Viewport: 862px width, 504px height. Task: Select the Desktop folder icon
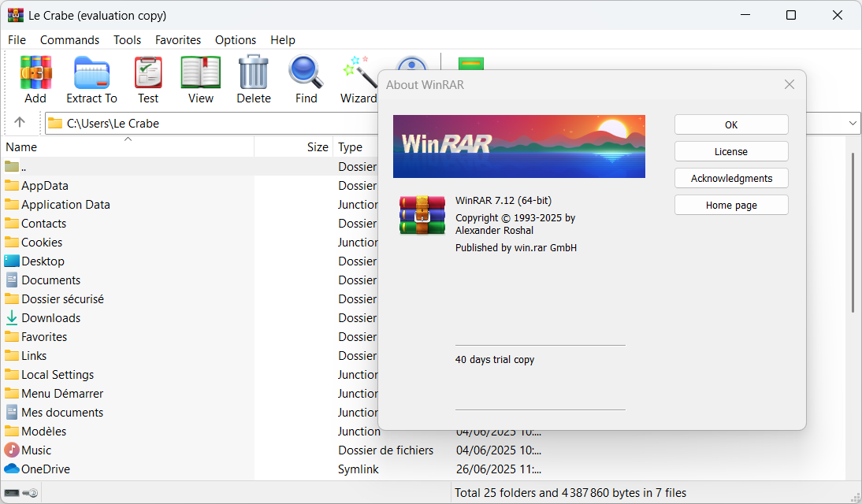point(12,261)
